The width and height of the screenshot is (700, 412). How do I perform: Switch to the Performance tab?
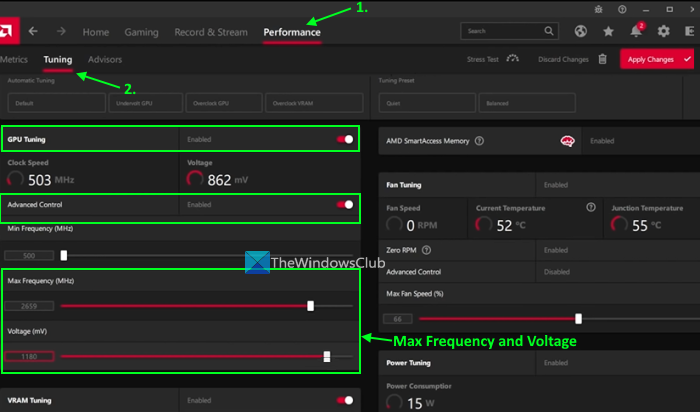coord(292,32)
